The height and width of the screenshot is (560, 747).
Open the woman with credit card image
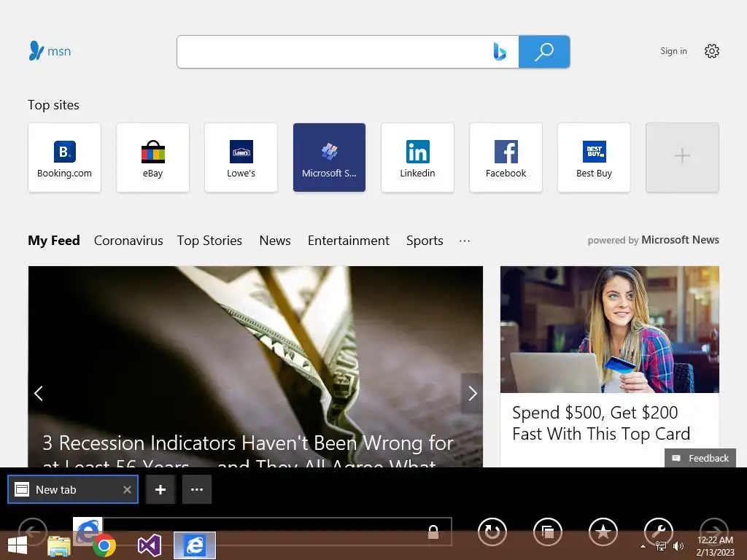coord(610,330)
